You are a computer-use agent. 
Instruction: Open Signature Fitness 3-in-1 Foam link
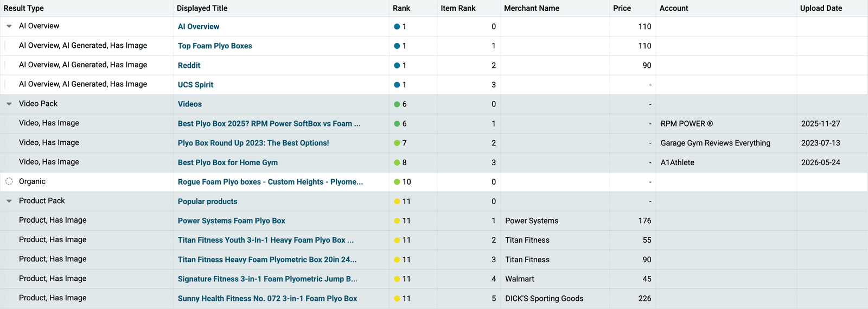click(x=267, y=279)
